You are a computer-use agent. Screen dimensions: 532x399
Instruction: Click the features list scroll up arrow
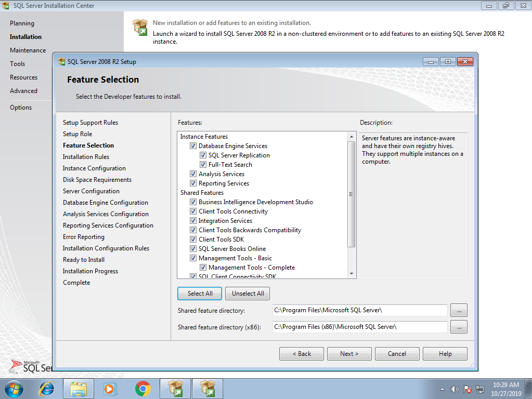click(x=352, y=137)
